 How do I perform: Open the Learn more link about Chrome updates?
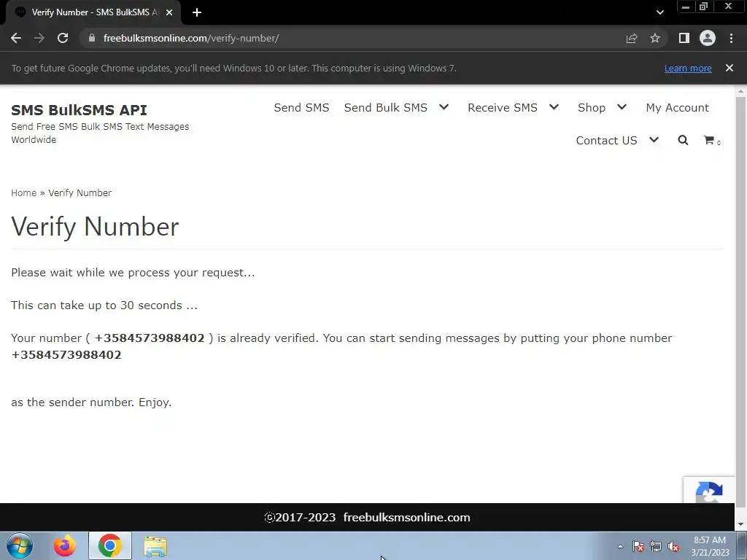coord(688,68)
